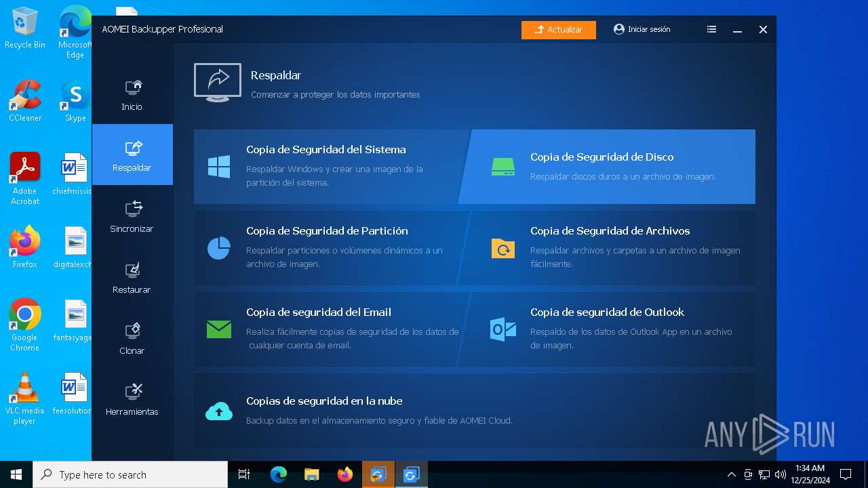Viewport: 868px width, 488px height.
Task: Click the Windows logo system backup icon
Action: (x=219, y=167)
